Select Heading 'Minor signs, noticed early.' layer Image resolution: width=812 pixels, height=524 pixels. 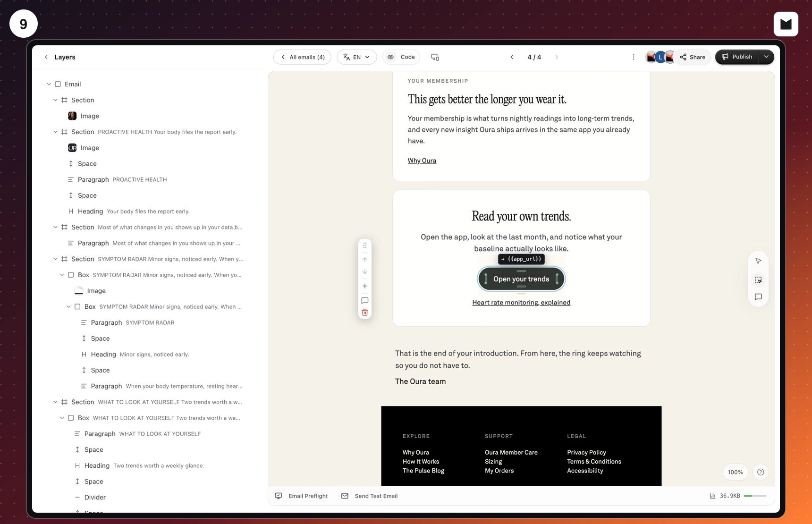(x=135, y=355)
